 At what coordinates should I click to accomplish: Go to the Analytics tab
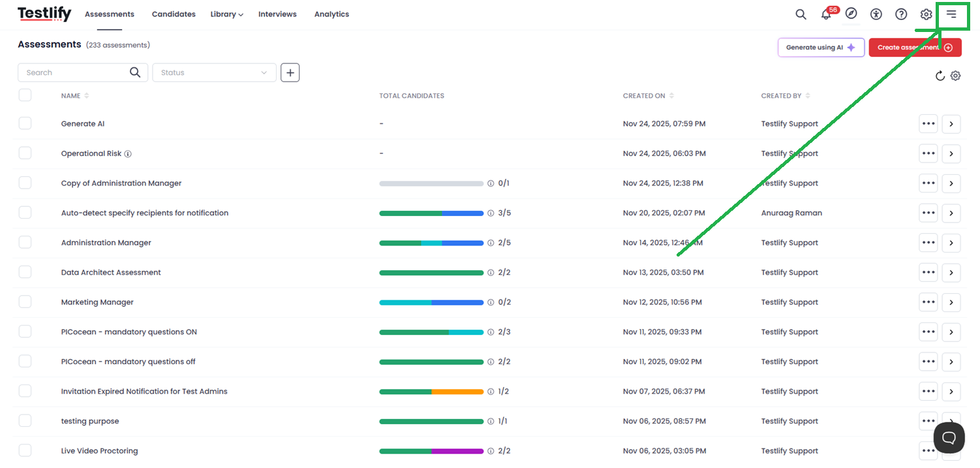[x=331, y=14]
